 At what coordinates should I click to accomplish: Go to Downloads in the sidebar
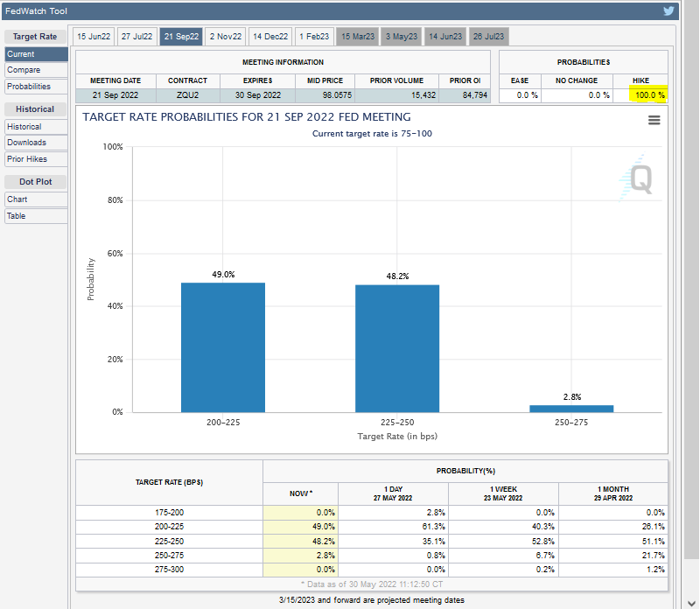point(36,143)
